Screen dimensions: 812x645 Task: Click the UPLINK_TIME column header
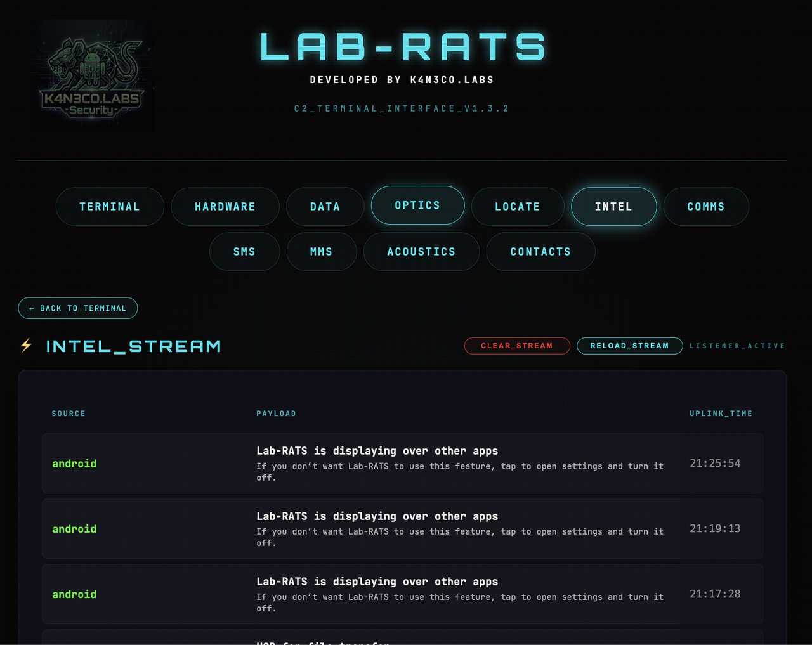(721, 414)
